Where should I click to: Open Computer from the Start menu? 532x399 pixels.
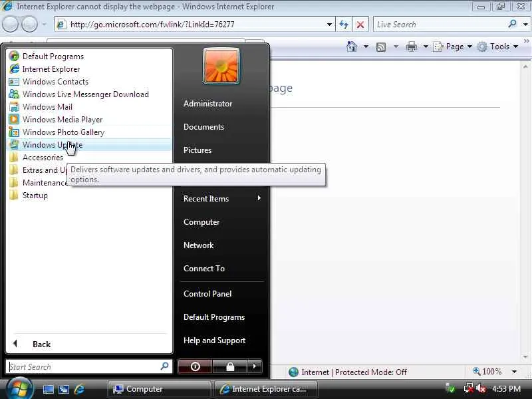click(x=201, y=222)
